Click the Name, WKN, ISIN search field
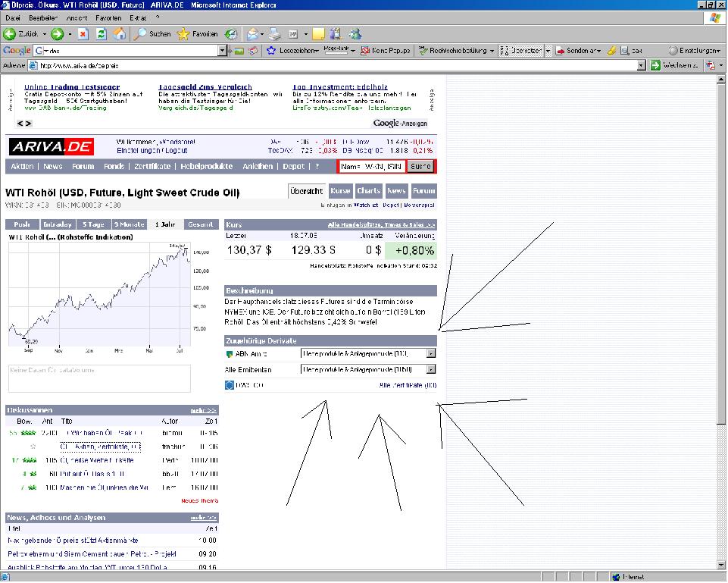 click(372, 166)
